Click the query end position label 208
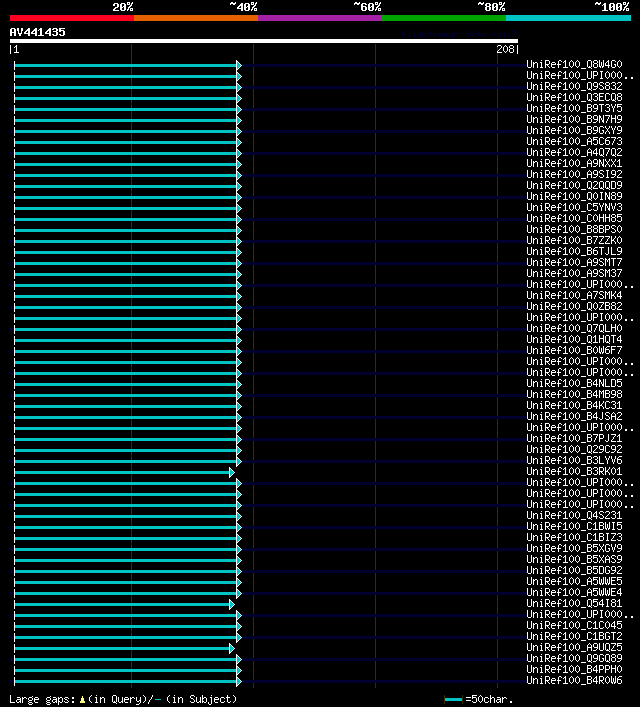Screen dimensions: 640x707 click(x=505, y=49)
